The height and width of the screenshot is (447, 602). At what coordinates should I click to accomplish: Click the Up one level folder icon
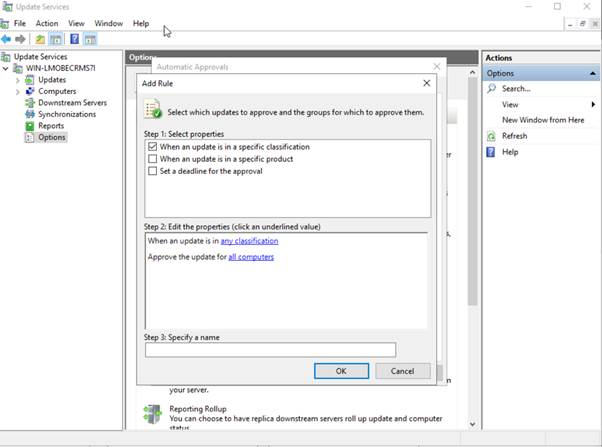40,39
